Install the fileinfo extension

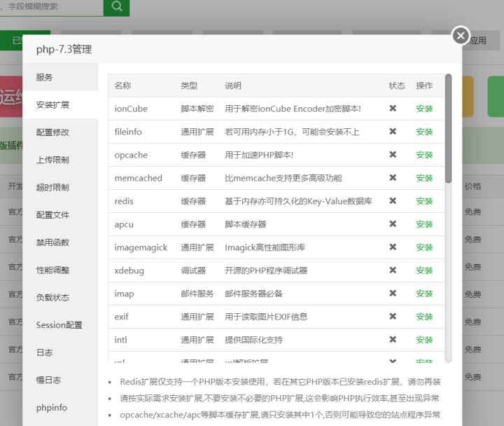coord(424,132)
